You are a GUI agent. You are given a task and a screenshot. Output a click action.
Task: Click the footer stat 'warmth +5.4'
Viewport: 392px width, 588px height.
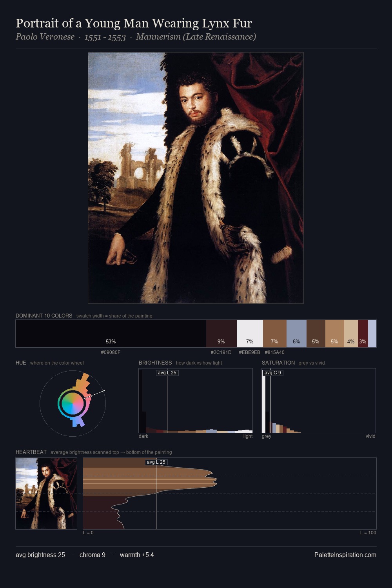(x=137, y=555)
